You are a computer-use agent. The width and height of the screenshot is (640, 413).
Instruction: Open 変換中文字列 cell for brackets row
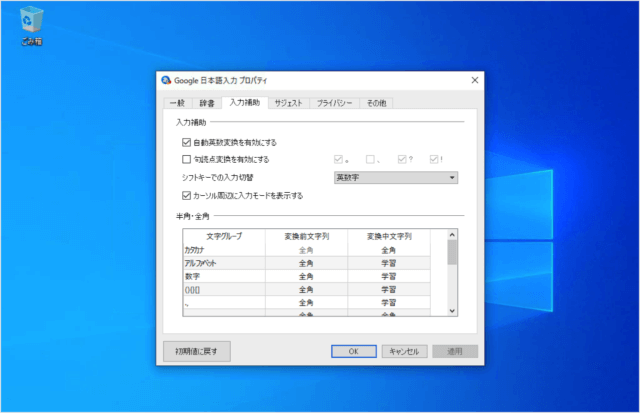[389, 289]
